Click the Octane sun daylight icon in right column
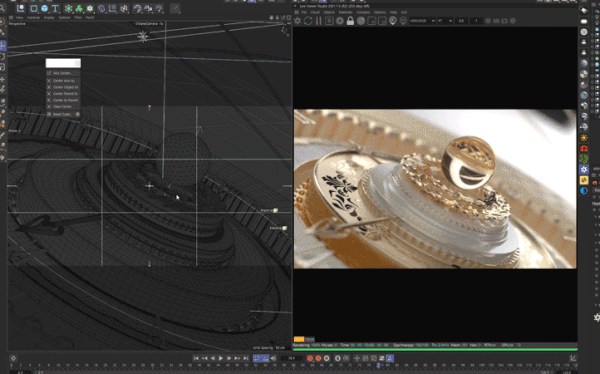Screen dimensions: 600x374 584,137
